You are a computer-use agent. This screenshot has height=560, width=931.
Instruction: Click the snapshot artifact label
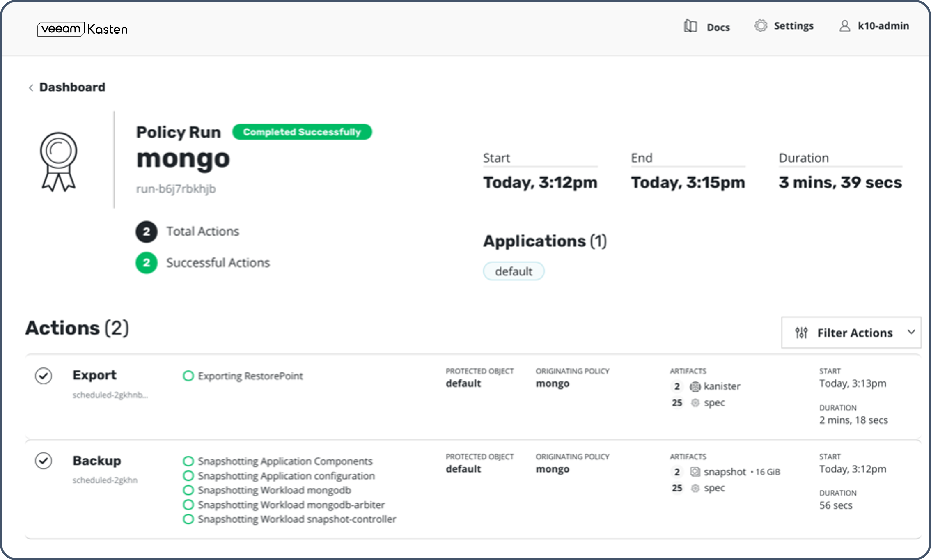coord(725,472)
